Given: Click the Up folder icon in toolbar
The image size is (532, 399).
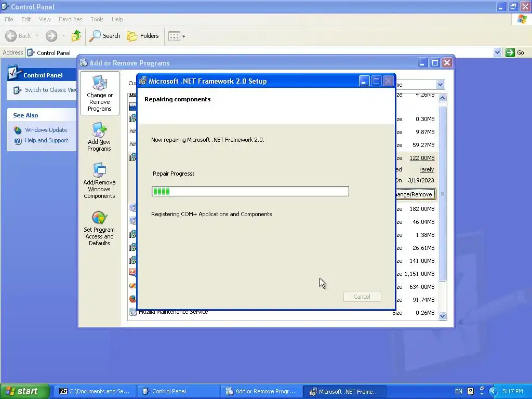Looking at the screenshot, I should 76,36.
